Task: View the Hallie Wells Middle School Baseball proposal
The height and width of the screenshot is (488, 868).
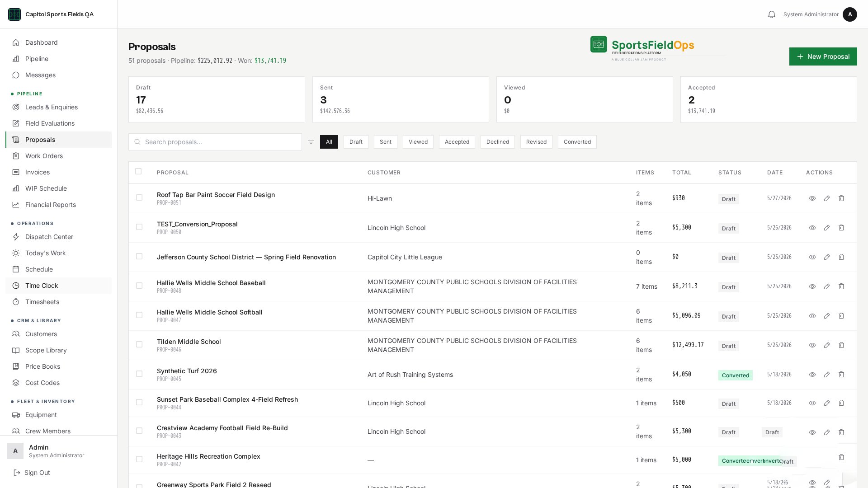Action: 812,286
